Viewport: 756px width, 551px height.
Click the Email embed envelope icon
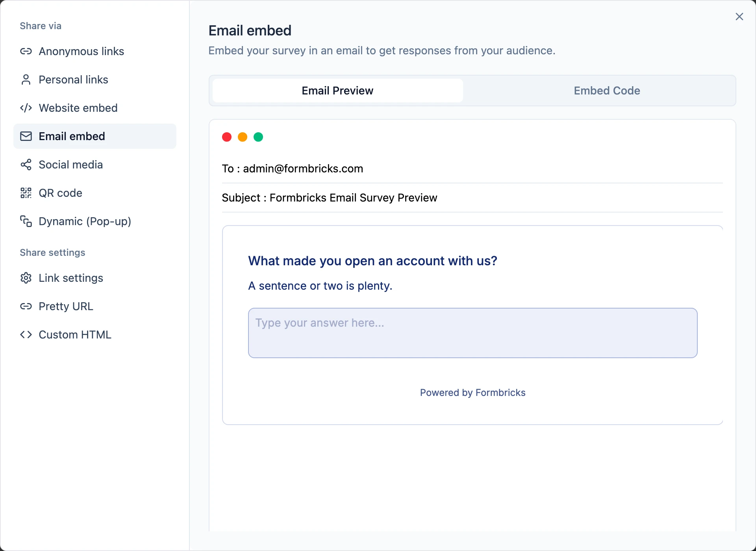point(26,136)
